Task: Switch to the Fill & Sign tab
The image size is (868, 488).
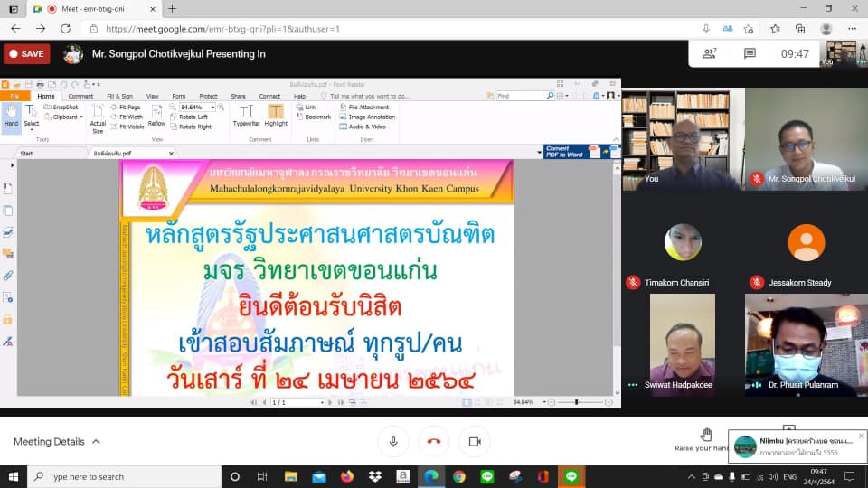Action: pos(119,97)
